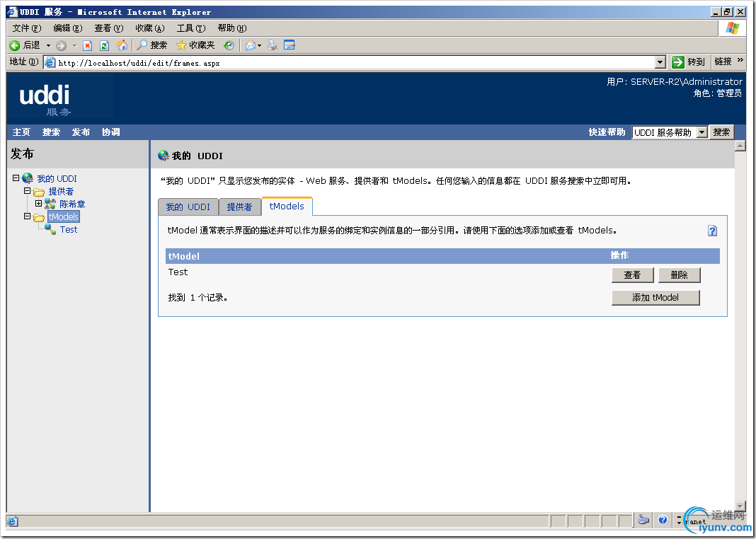This screenshot has height=539, width=756.
Task: Select 我的 UDDI in the tree
Action: tap(57, 179)
